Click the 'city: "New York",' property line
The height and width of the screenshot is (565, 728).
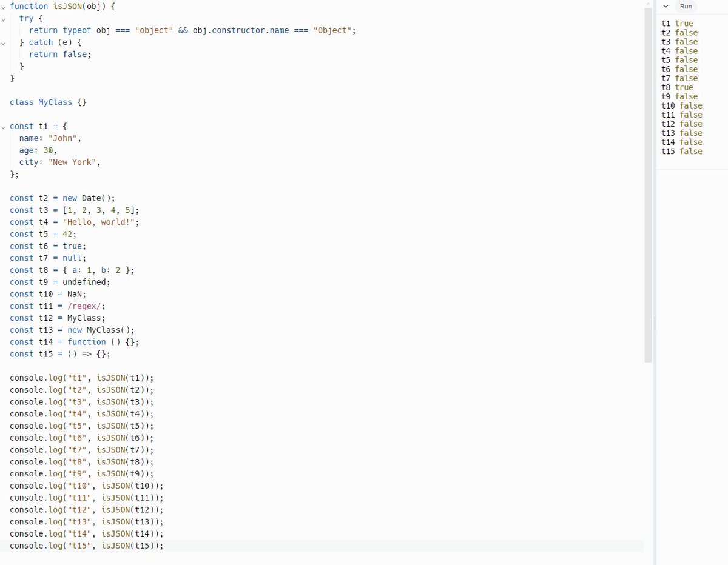coord(60,162)
